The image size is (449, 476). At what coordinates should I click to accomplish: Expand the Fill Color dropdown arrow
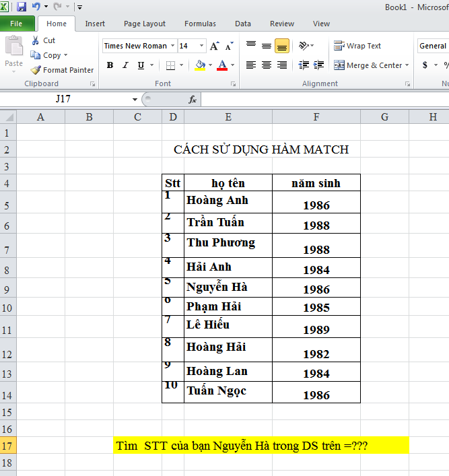211,65
